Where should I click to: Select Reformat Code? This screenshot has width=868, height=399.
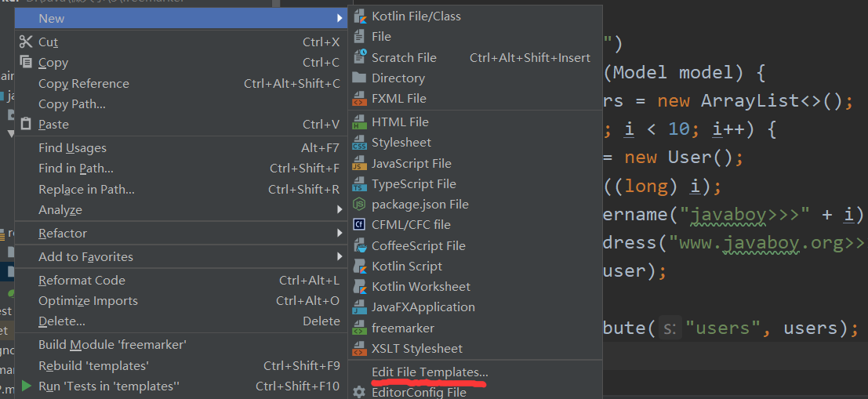[181, 280]
